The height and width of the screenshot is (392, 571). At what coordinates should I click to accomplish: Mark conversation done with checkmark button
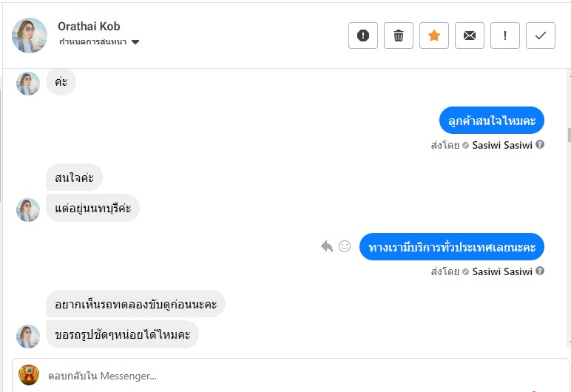541,36
